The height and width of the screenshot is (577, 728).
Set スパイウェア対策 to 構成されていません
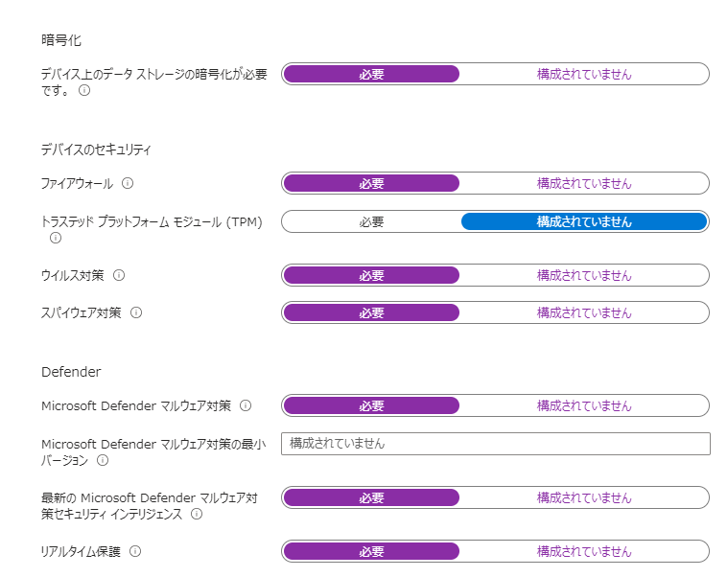584,312
